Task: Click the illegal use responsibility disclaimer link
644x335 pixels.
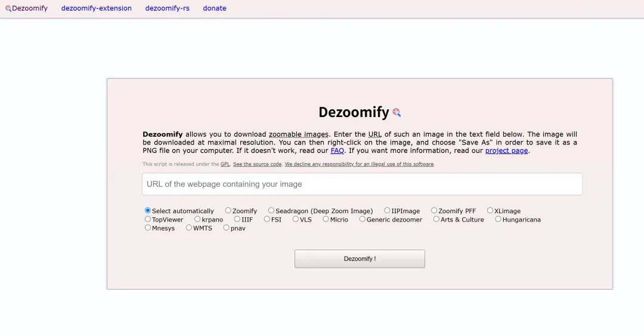Action: pyautogui.click(x=360, y=164)
